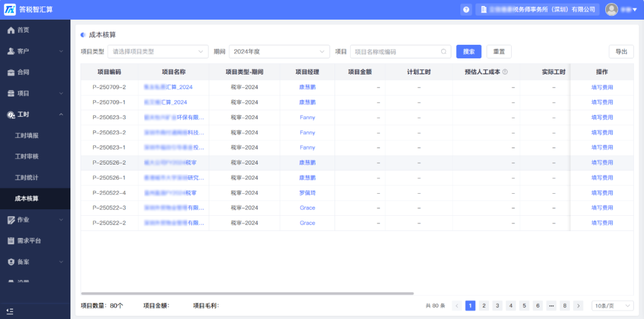Click the previous page arrow
Screen dimensions: 644x319
[x=457, y=305]
